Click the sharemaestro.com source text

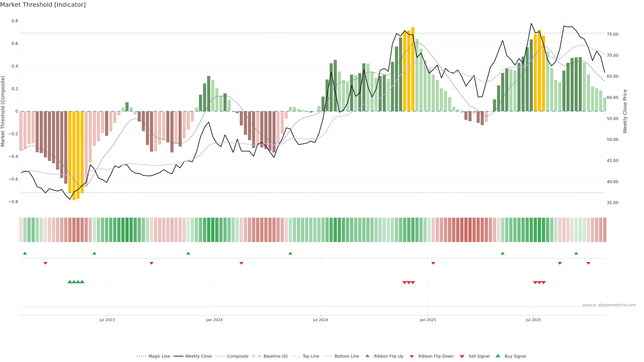pyautogui.click(x=609, y=305)
